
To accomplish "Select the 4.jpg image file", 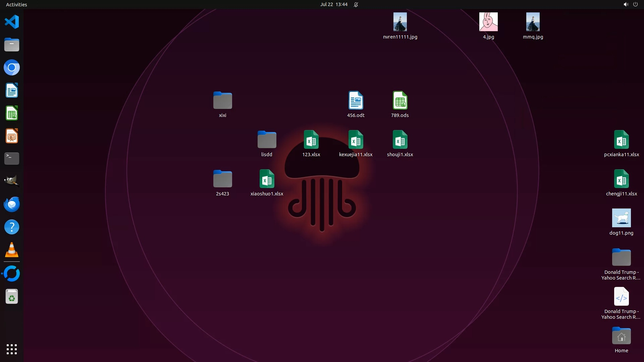I will [488, 22].
